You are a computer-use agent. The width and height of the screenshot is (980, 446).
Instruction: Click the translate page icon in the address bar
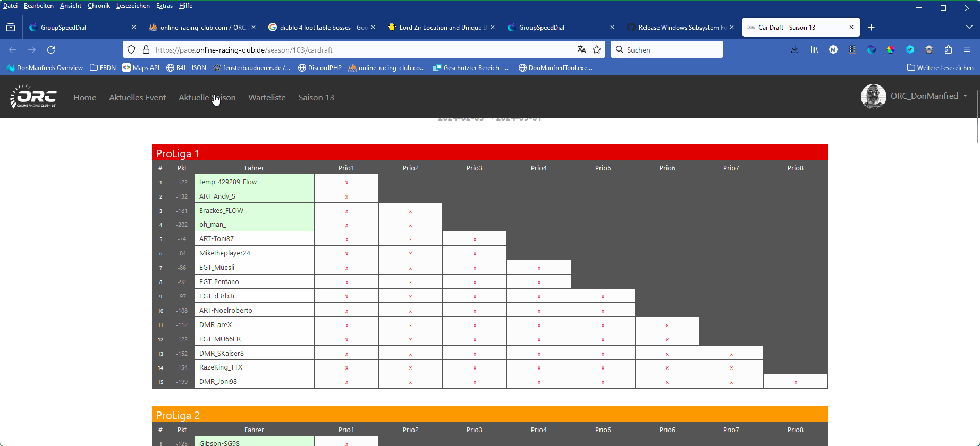click(582, 50)
